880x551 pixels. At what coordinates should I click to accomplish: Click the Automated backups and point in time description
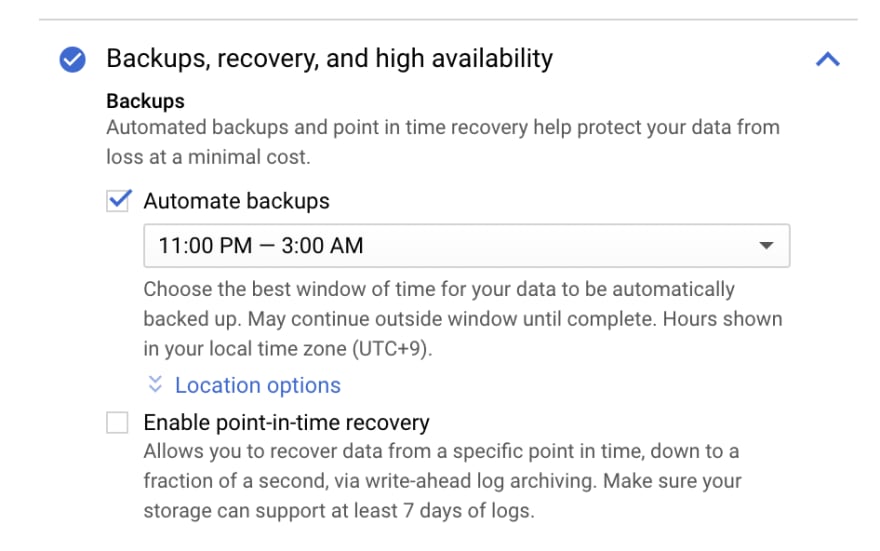[x=443, y=127]
